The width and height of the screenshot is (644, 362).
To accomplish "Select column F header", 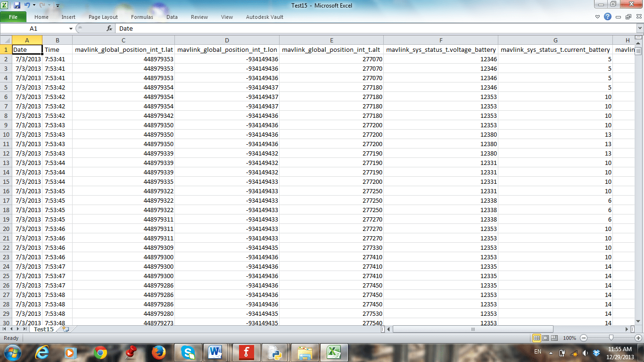I will 441,40.
